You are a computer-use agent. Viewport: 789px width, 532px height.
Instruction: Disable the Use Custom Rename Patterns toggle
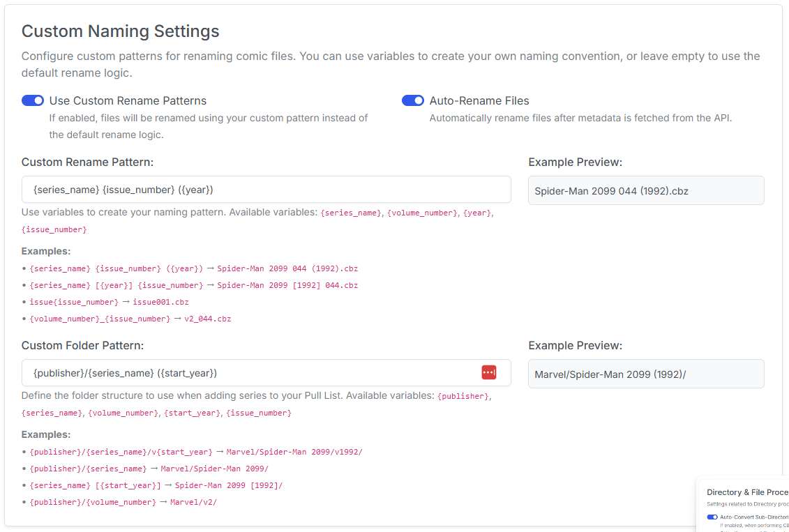pos(32,100)
